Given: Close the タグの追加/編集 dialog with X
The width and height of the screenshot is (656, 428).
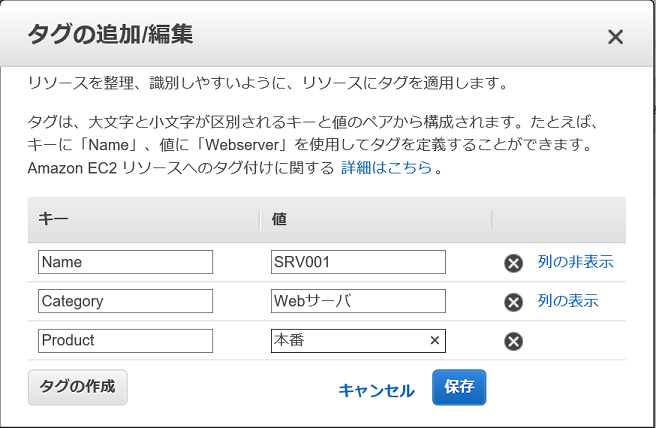Looking at the screenshot, I should (615, 37).
